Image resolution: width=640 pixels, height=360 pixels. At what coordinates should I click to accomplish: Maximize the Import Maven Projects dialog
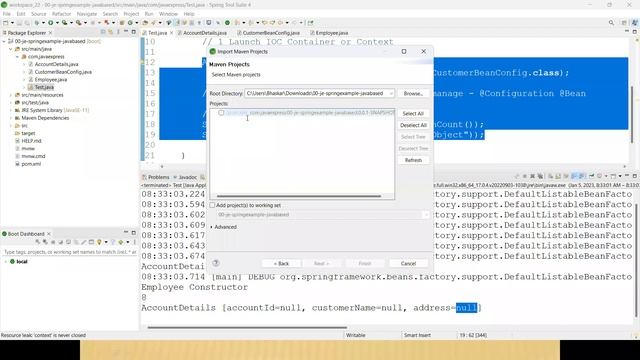pos(404,51)
